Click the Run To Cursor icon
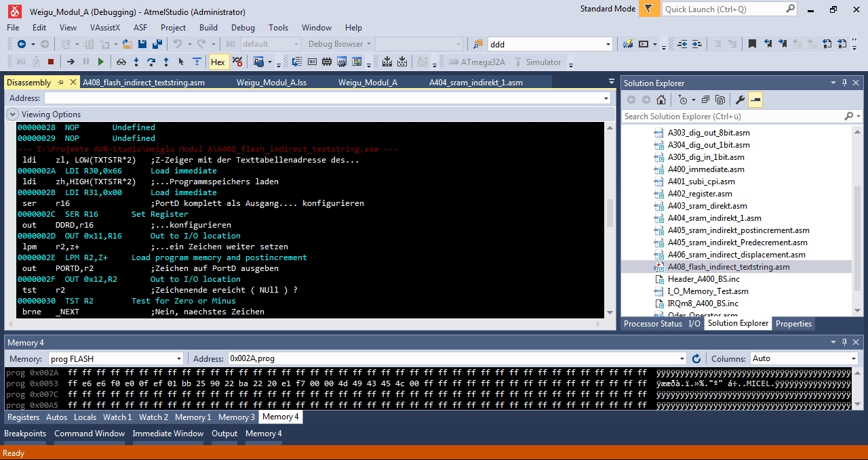The image size is (868, 460). [181, 62]
